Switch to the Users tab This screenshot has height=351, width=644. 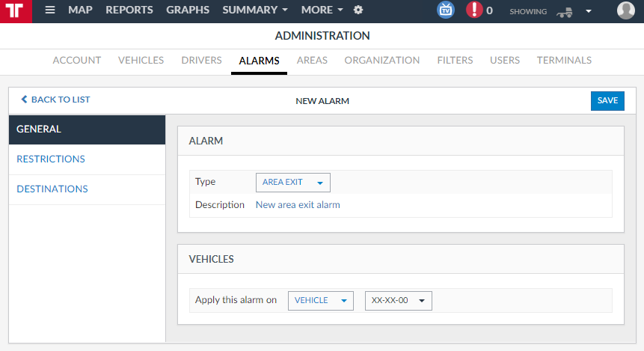505,61
